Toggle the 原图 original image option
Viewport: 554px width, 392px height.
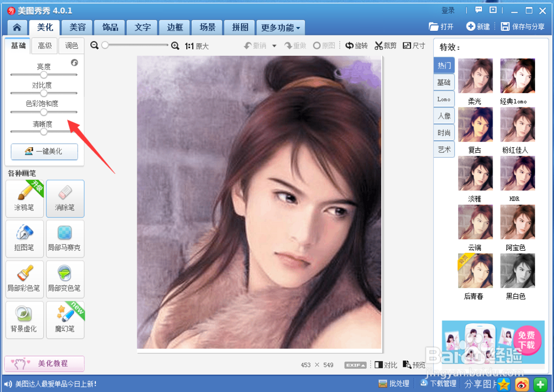[x=324, y=45]
